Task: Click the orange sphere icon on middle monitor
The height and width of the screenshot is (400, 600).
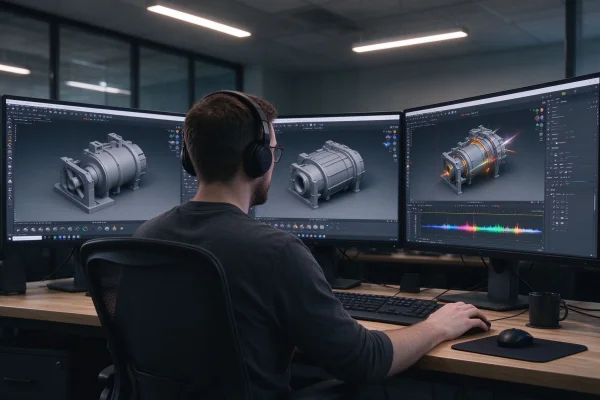Action: [395, 132]
